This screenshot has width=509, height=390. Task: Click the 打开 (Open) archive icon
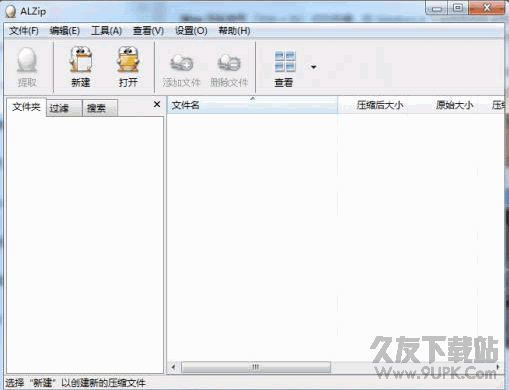tap(128, 59)
